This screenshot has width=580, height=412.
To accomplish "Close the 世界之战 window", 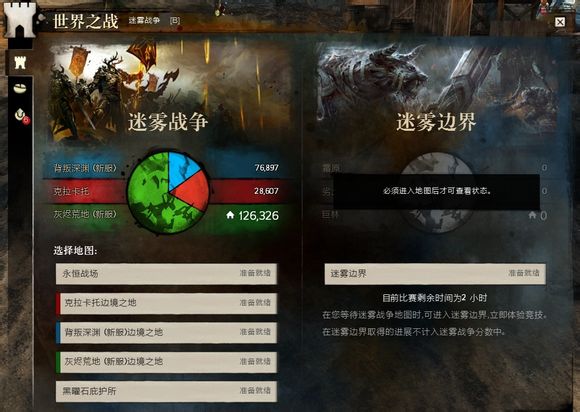I will 560,22.
